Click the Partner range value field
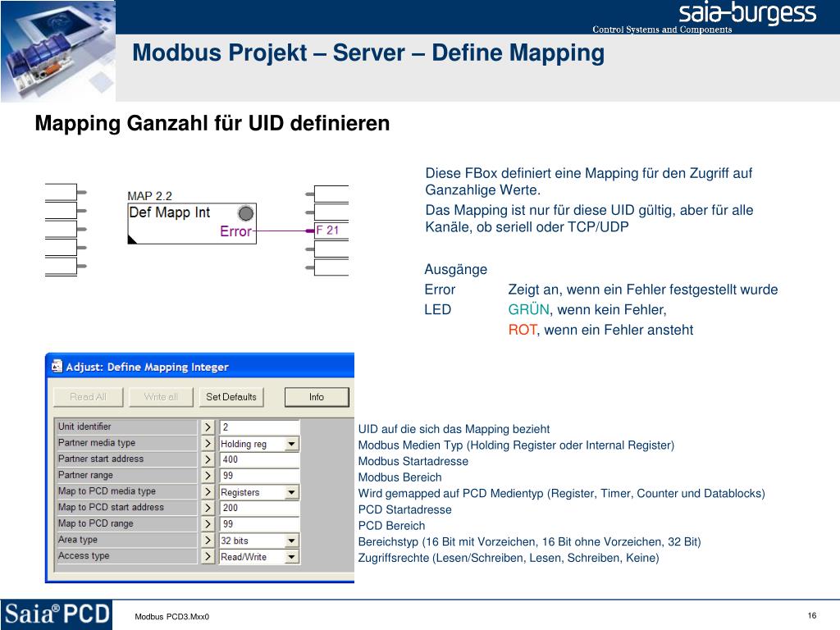Image resolution: width=840 pixels, height=630 pixels. [x=259, y=475]
